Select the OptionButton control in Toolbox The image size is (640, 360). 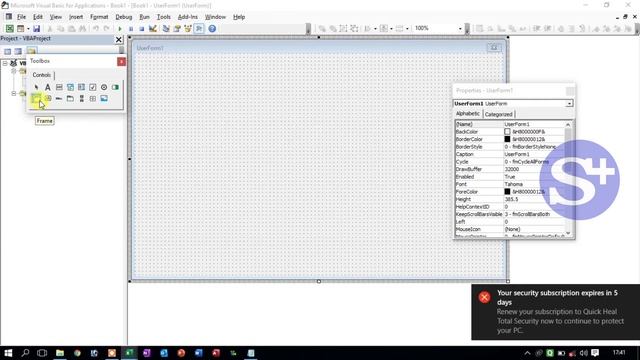104,87
